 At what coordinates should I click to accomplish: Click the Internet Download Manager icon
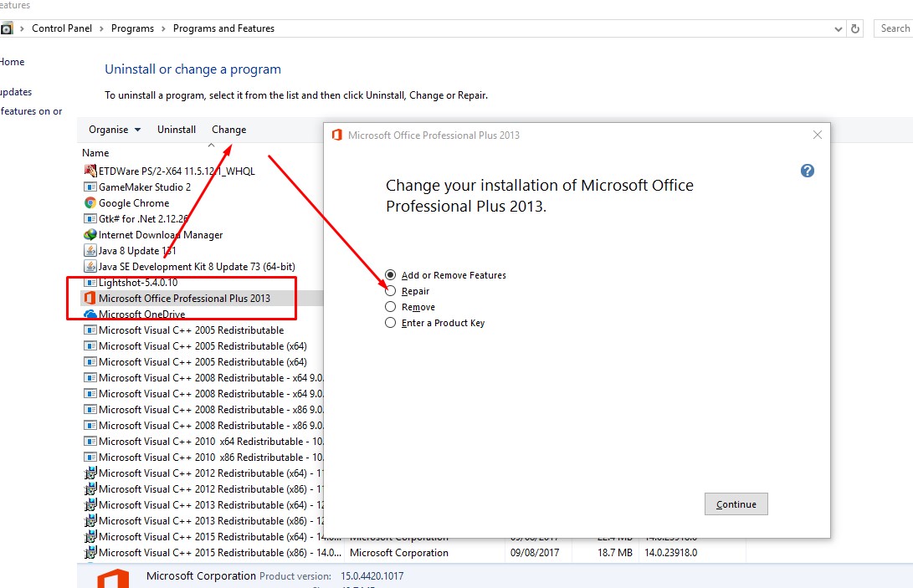tap(90, 235)
